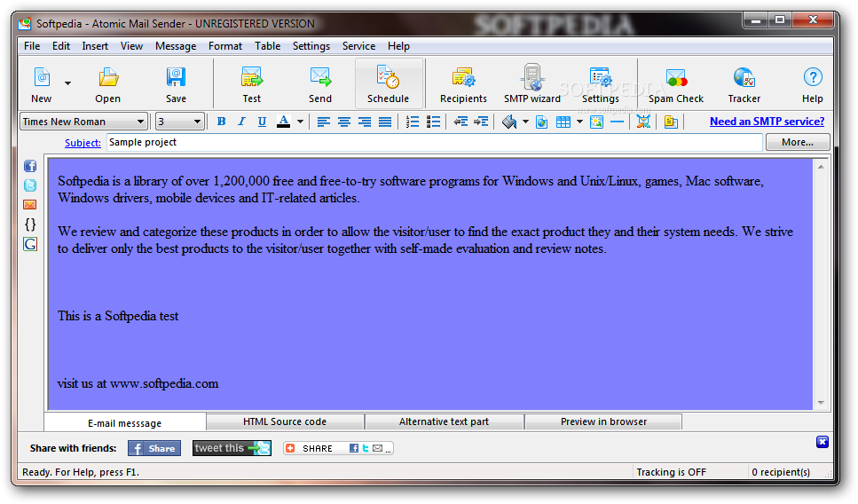
Task: Click the Google G sidebar icon
Action: 30,244
